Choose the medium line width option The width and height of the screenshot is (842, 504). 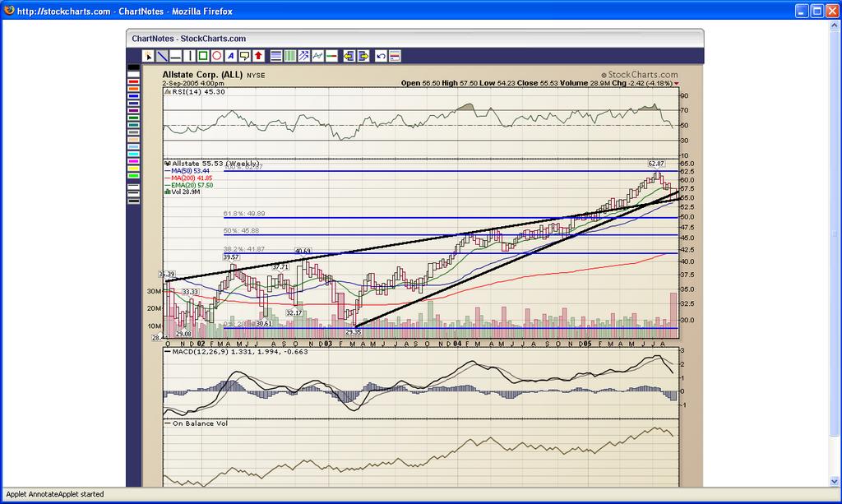coord(134,194)
